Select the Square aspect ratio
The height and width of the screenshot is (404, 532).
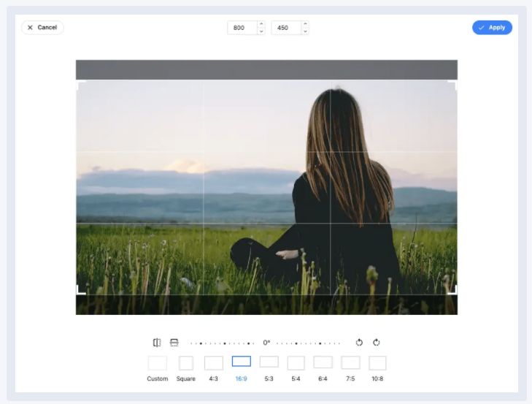186,369
